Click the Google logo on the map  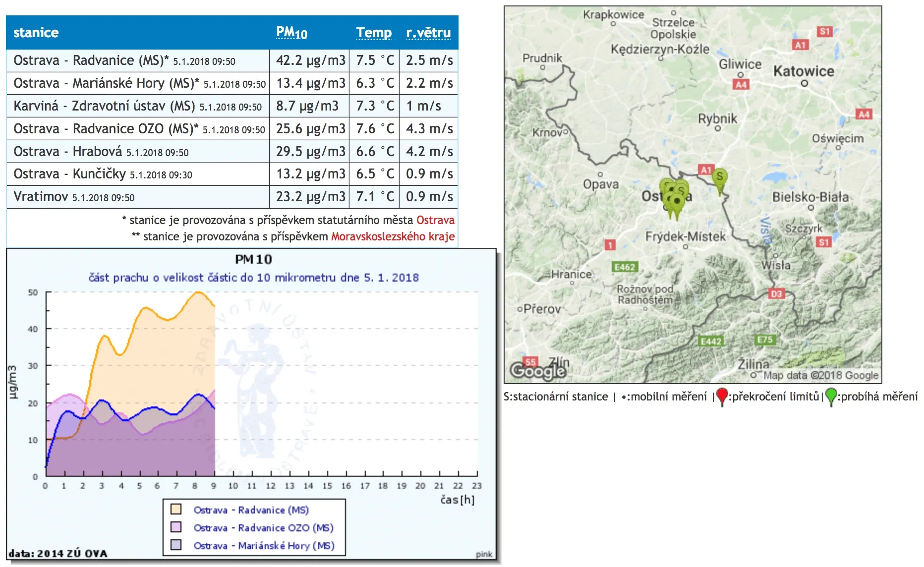tap(538, 371)
